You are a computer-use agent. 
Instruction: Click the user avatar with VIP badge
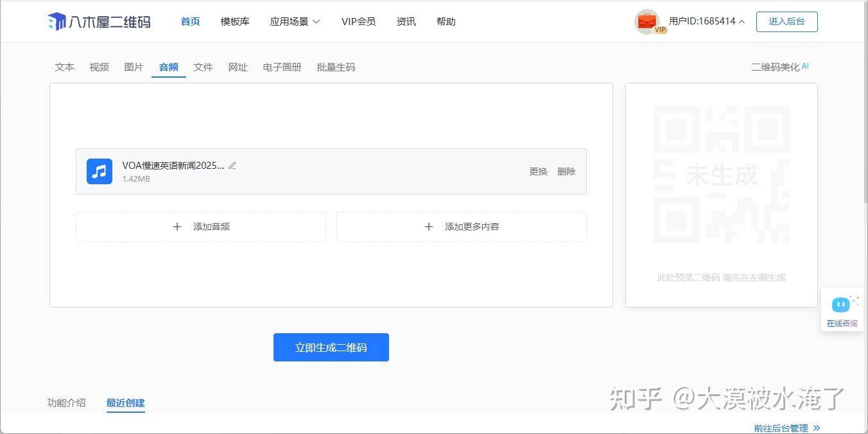(x=647, y=22)
